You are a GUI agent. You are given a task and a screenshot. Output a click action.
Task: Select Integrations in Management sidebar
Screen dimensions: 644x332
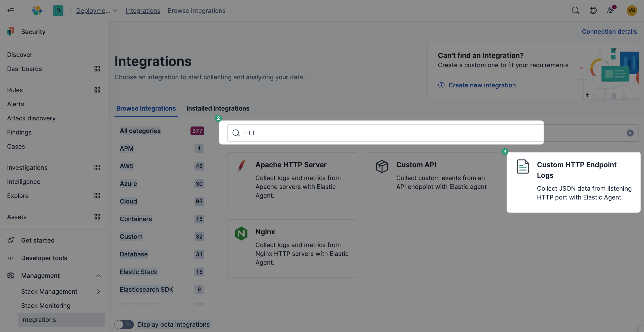[61, 320]
